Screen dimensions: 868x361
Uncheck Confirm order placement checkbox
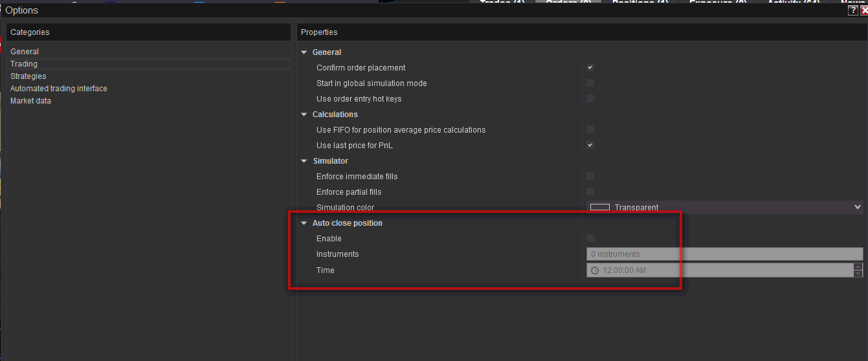(x=590, y=67)
